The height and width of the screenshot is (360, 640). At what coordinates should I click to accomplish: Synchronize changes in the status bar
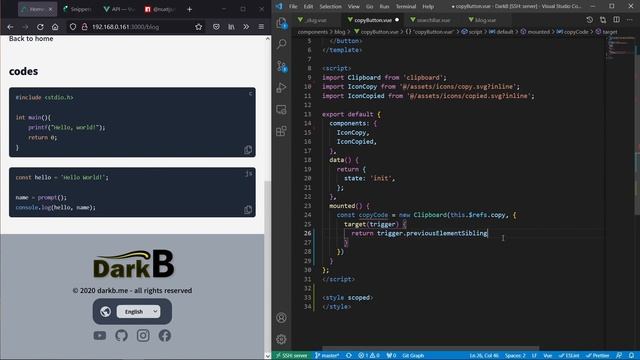tap(349, 356)
